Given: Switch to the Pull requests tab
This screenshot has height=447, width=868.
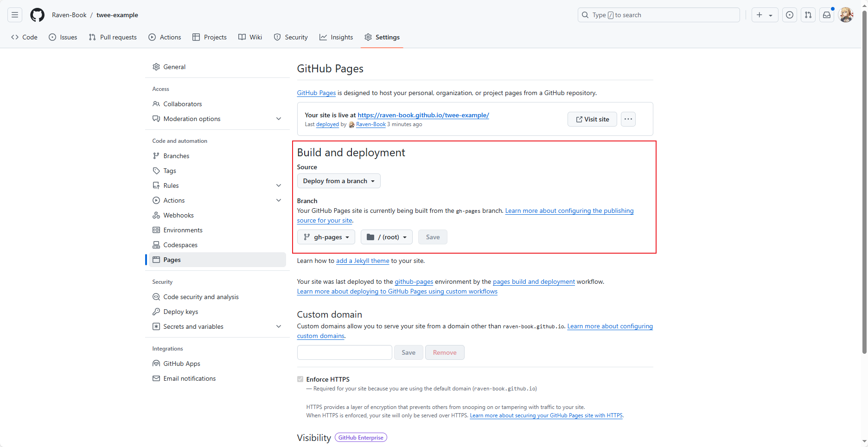Looking at the screenshot, I should 113,37.
